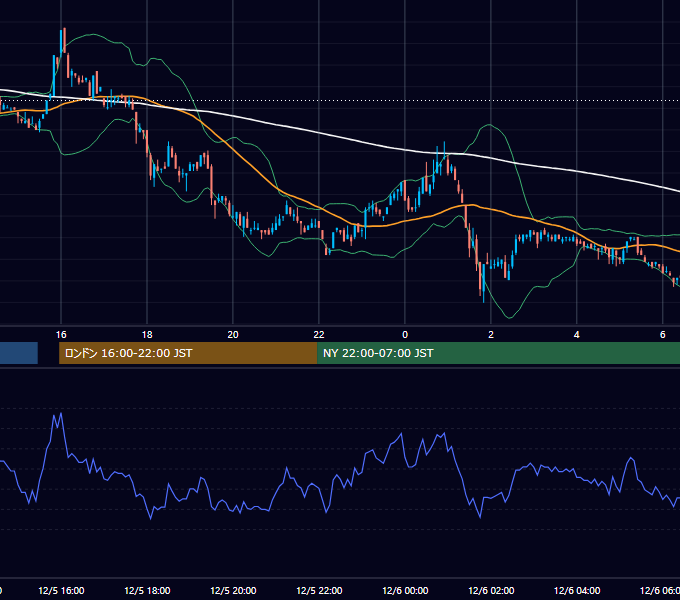Click the 4 hour label on chart axis
Screen dimensions: 680x600
(x=576, y=335)
